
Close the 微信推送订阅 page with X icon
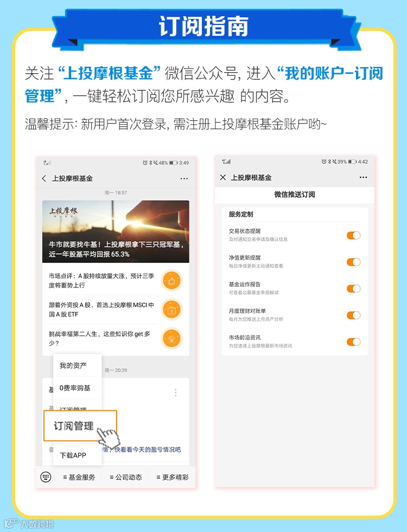[x=222, y=177]
